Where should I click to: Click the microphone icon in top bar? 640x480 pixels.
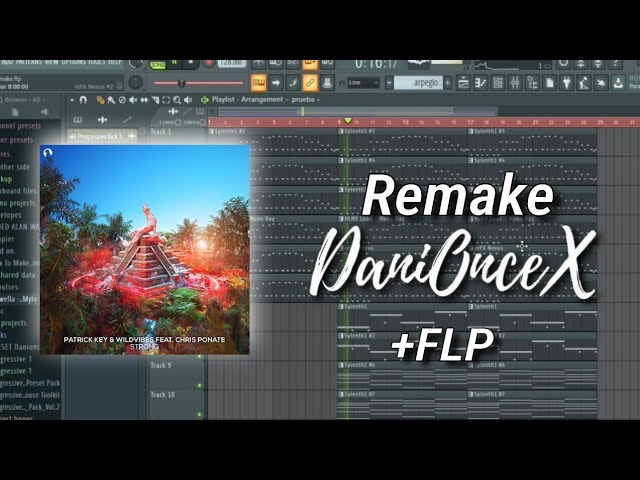598,64
